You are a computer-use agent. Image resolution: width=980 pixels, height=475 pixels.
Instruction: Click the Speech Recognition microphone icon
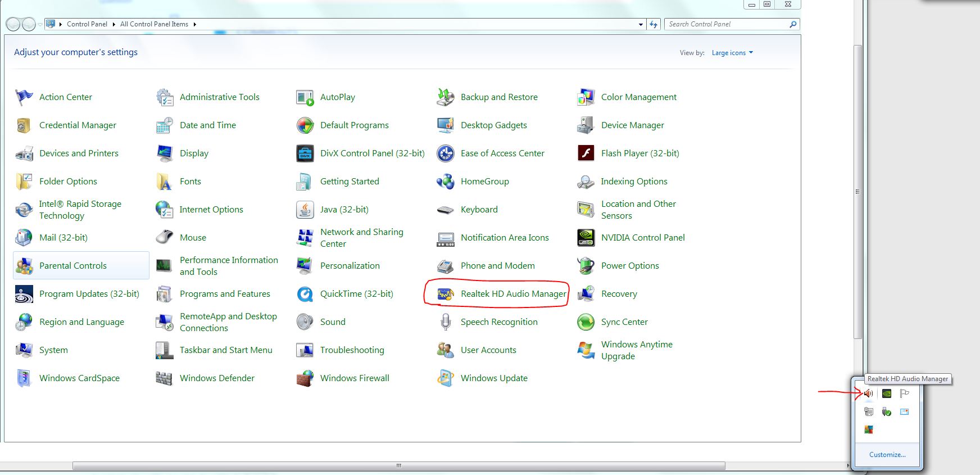445,322
